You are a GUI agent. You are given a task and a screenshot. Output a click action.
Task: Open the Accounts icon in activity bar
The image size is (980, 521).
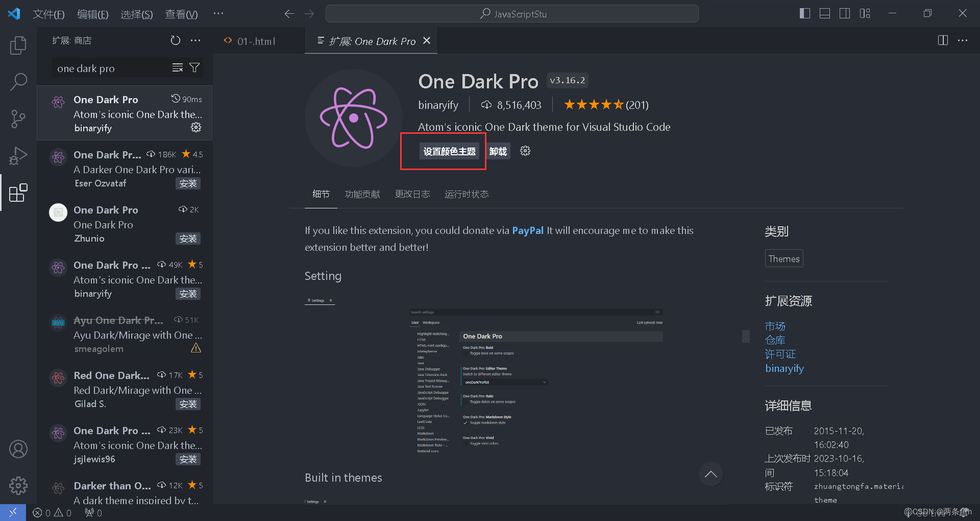coord(18,449)
